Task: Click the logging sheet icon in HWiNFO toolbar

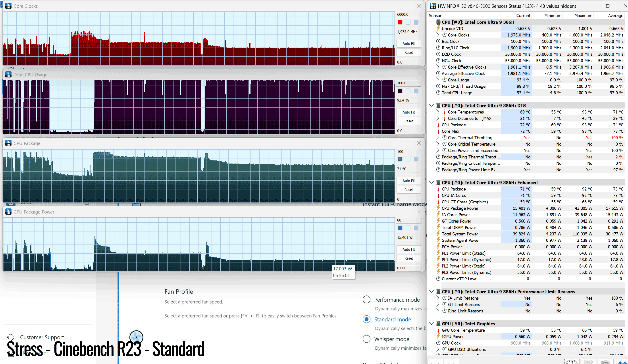Action: [588, 362]
